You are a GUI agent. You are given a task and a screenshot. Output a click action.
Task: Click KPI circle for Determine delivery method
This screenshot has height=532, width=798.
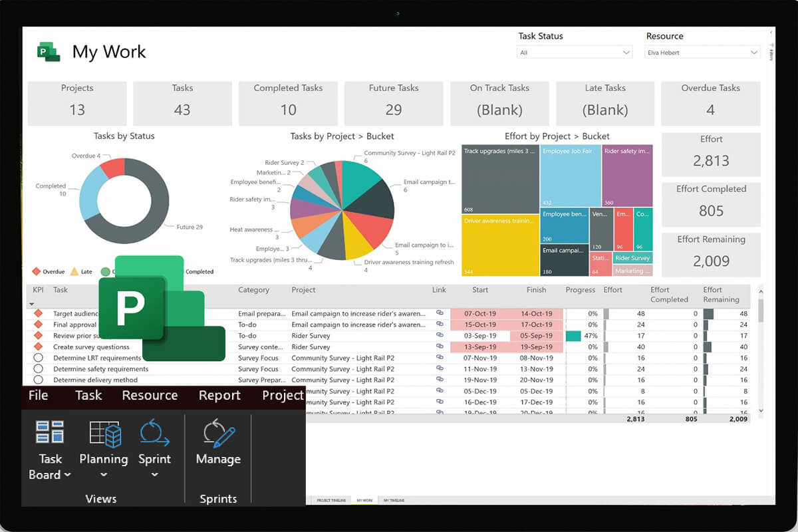pyautogui.click(x=38, y=380)
